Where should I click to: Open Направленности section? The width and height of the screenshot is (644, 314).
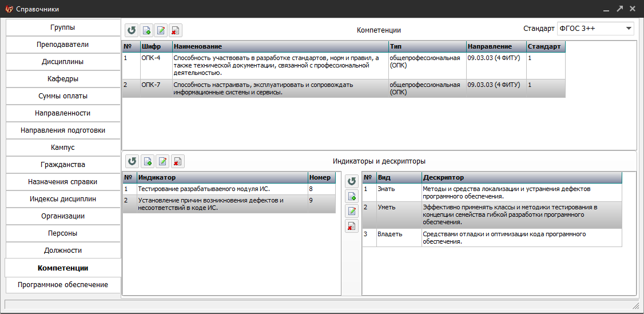coord(63,113)
